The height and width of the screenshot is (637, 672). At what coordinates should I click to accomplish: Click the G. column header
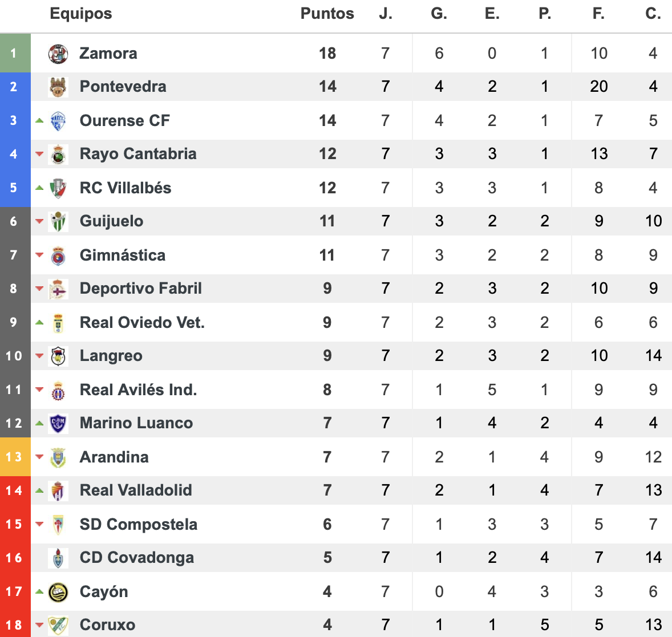(x=439, y=14)
